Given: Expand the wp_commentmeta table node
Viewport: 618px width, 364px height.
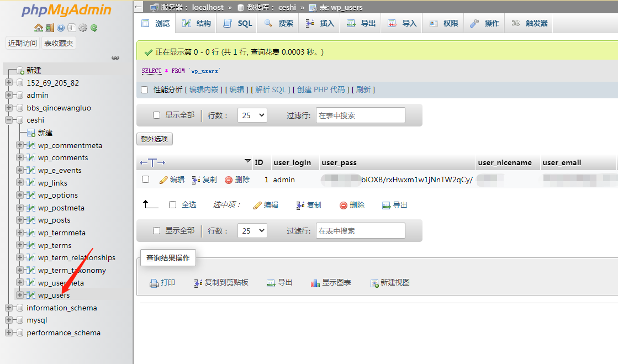Looking at the screenshot, I should click(x=20, y=145).
